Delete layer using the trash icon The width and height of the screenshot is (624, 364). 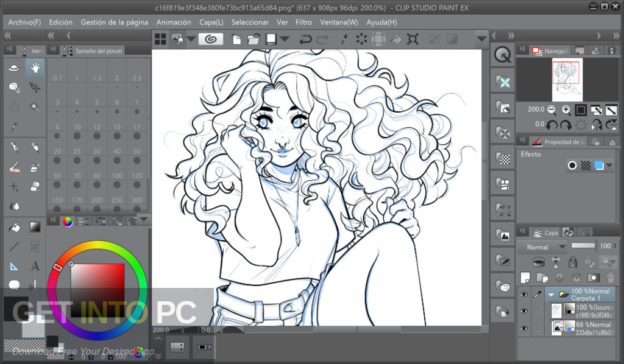(x=611, y=277)
